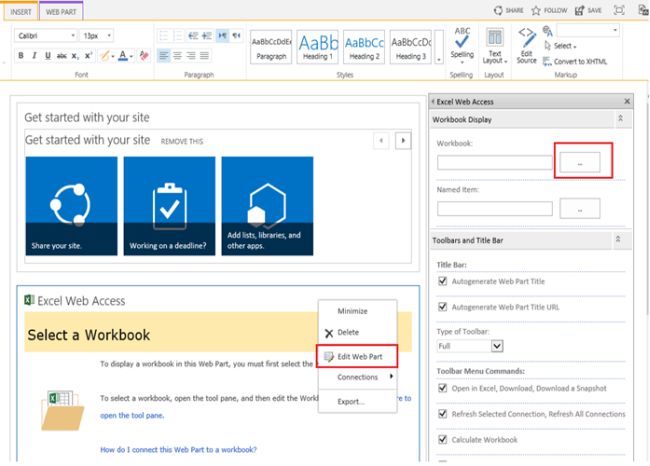Click the text highlight color icon
This screenshot has width=650, height=466.
[105, 56]
